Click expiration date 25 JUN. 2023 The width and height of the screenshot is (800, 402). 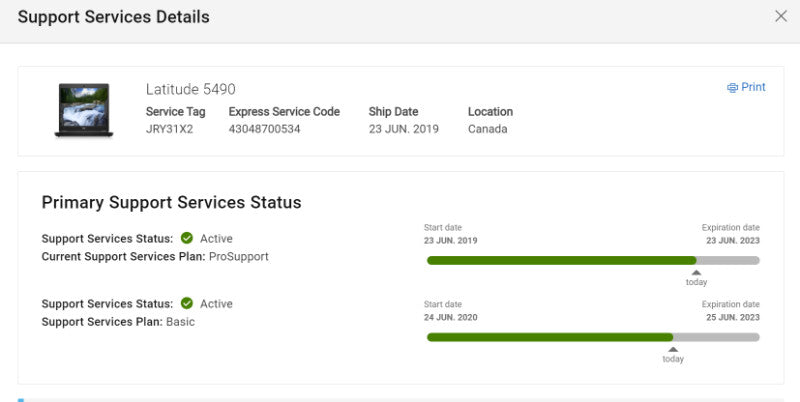tap(733, 317)
